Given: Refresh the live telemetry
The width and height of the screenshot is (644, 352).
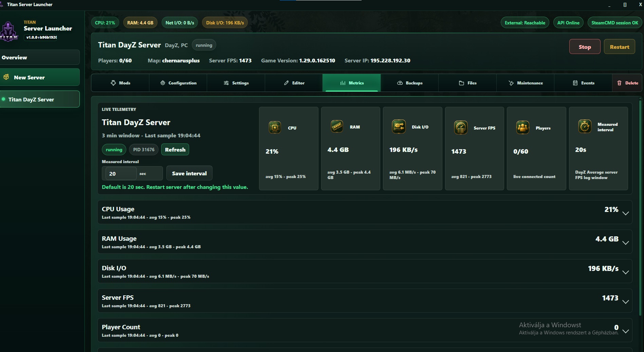Looking at the screenshot, I should (175, 150).
